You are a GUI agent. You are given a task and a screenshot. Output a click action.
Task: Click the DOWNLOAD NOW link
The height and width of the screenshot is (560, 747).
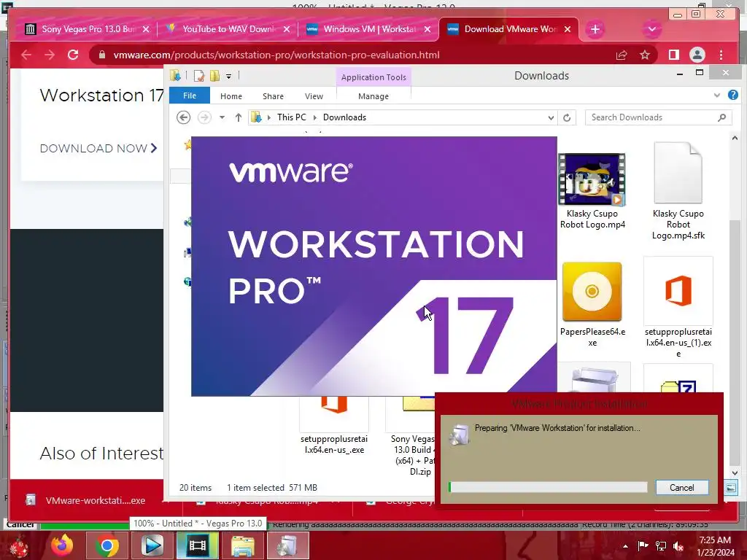(x=98, y=149)
